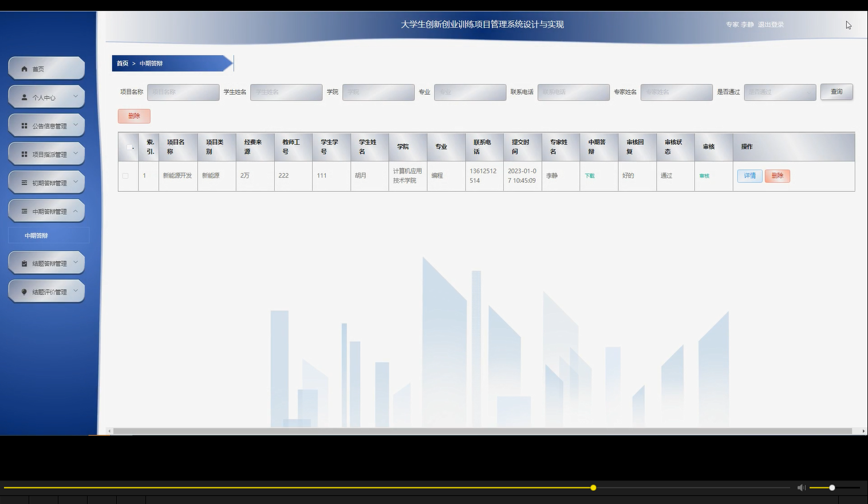Screen dimensions: 868x504
Task: Select all rows with the header checkbox
Action: coord(129,147)
